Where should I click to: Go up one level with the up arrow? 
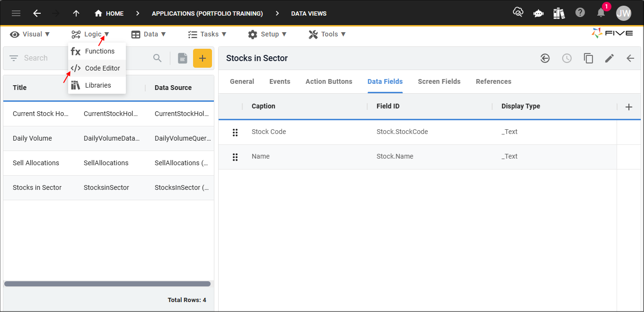tap(76, 13)
